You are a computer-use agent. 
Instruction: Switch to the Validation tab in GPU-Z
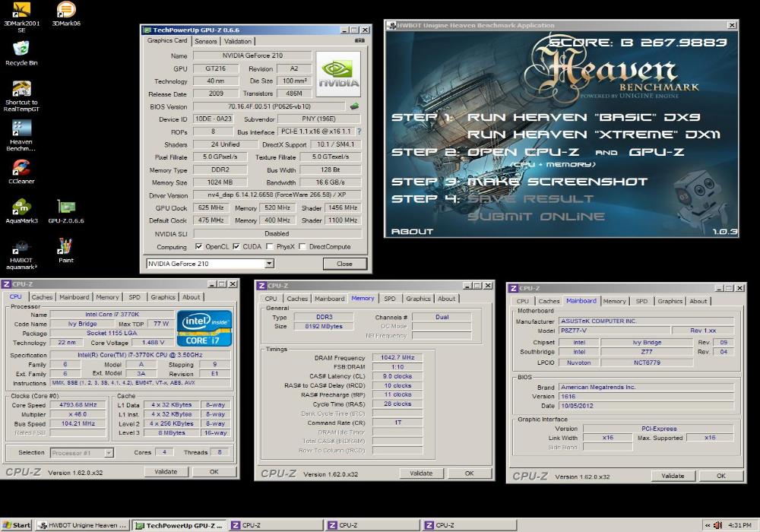click(237, 41)
